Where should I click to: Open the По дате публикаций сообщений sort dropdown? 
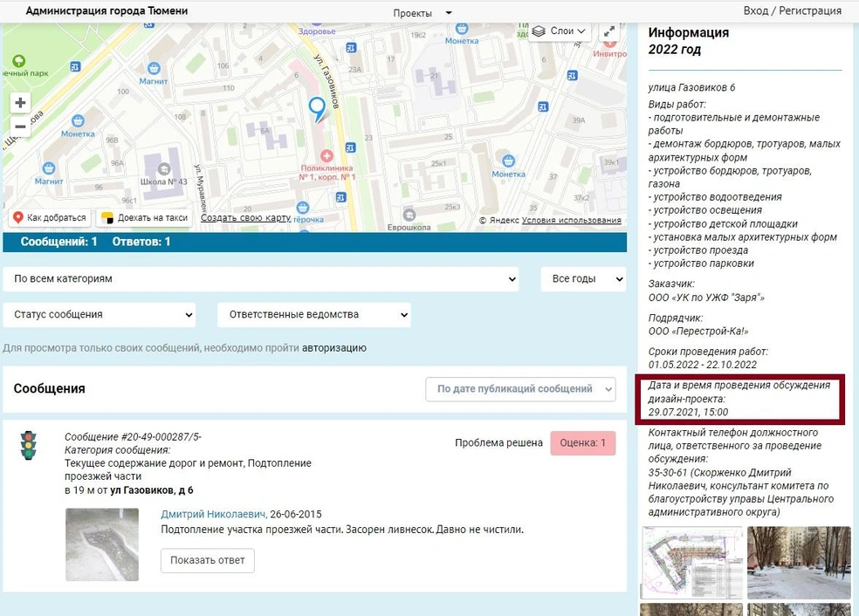tap(520, 389)
